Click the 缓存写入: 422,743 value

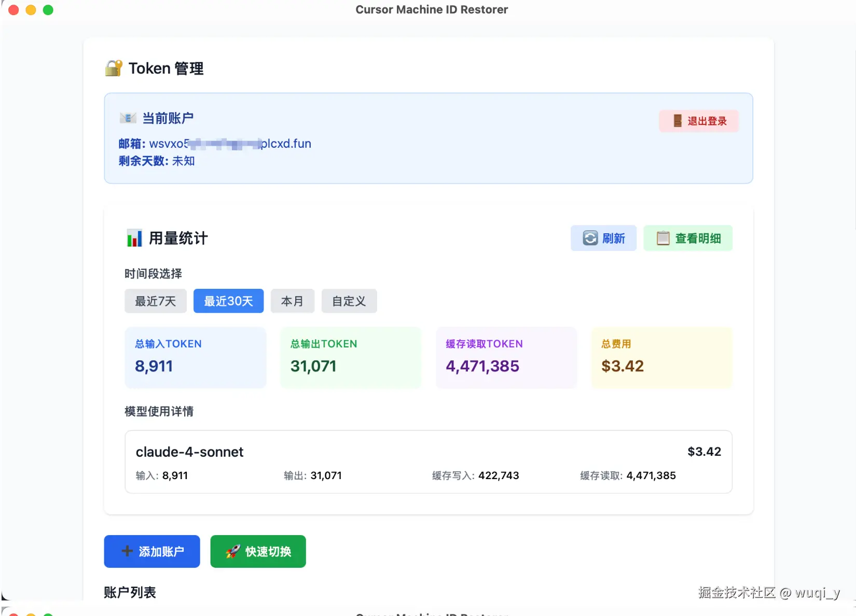click(x=476, y=475)
